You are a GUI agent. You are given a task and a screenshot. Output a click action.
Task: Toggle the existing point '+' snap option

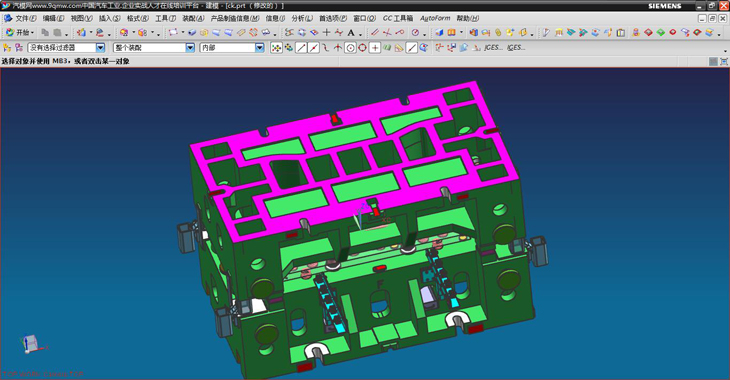(375, 48)
